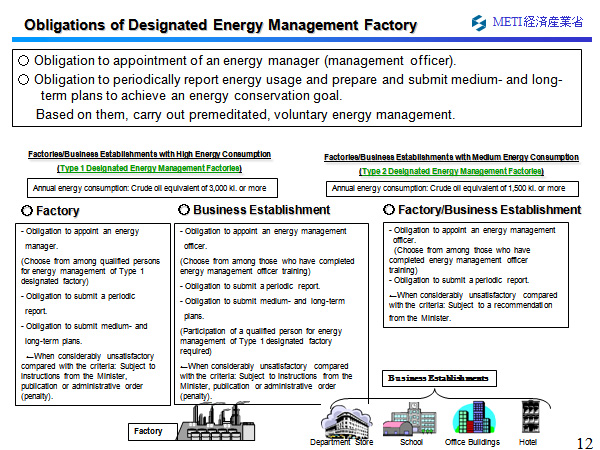
Task: Click the circle bullet beside Factory/Business Establishment heading
Action: point(389,210)
